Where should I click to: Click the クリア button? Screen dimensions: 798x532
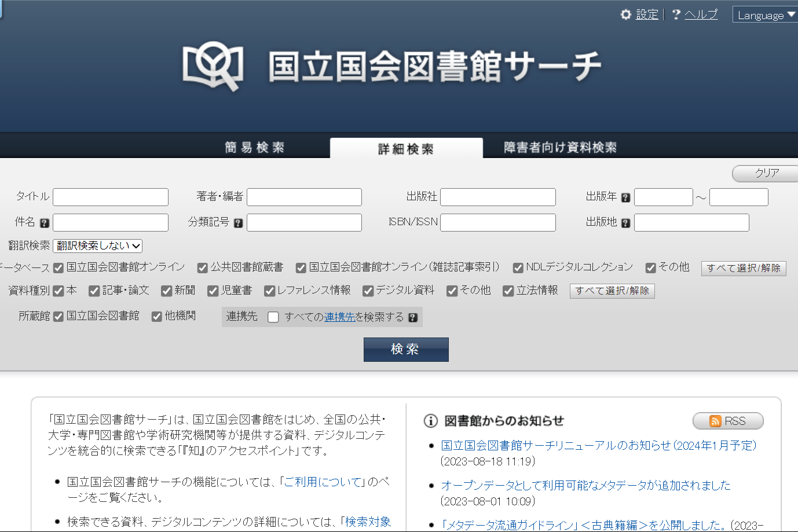765,173
